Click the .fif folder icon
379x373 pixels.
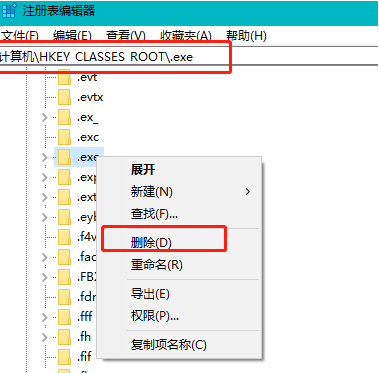tap(64, 357)
